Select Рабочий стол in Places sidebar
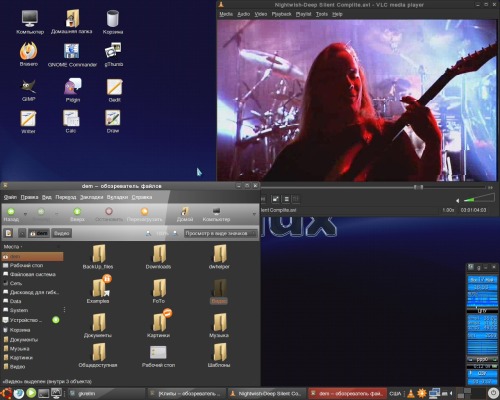 [x=26, y=265]
